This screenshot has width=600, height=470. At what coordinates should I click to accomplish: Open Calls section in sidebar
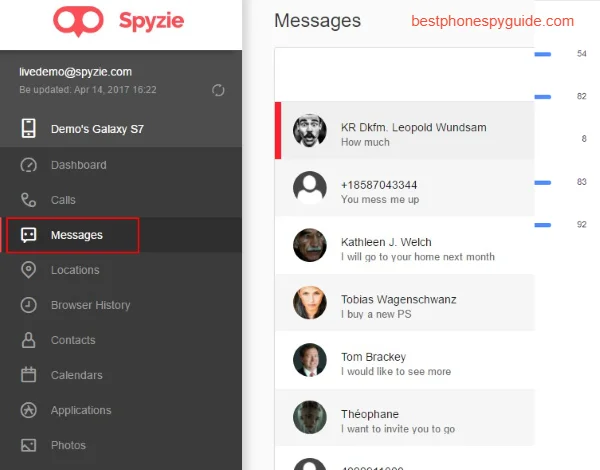121,200
